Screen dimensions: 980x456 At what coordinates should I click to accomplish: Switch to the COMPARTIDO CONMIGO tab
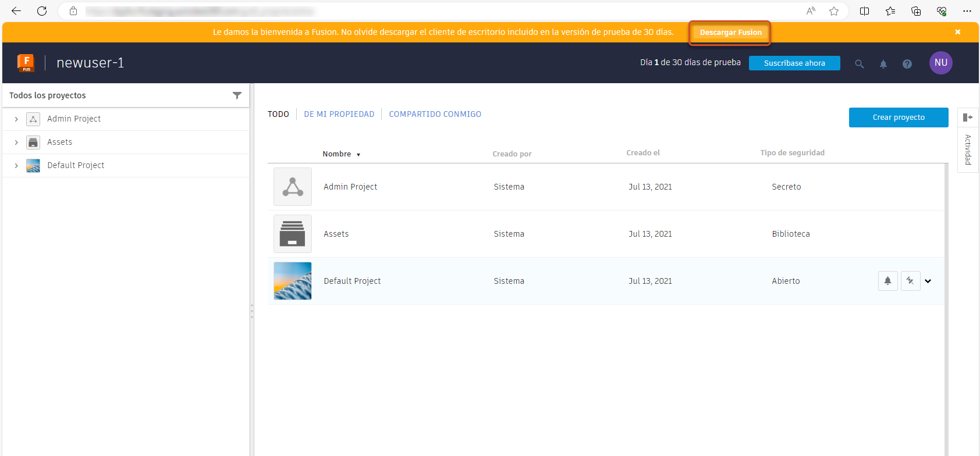click(435, 114)
